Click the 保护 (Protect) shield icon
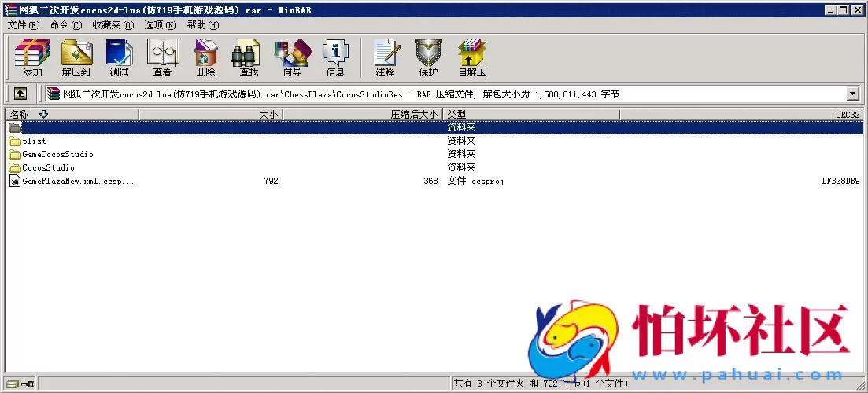868x393 pixels. pyautogui.click(x=428, y=53)
